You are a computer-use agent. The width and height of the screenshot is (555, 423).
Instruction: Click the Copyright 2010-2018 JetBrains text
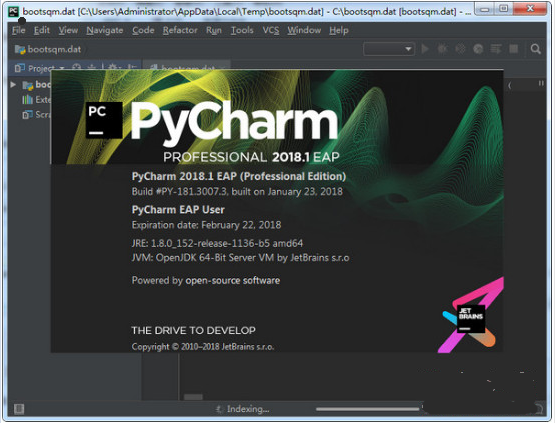(x=203, y=347)
